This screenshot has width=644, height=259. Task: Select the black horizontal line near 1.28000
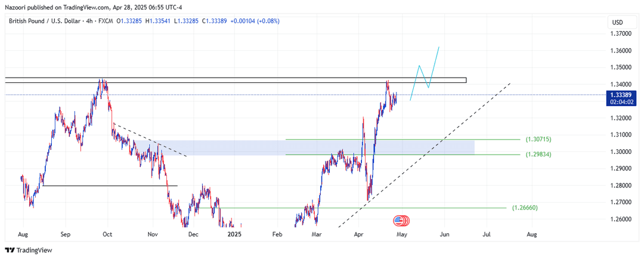[x=110, y=186]
